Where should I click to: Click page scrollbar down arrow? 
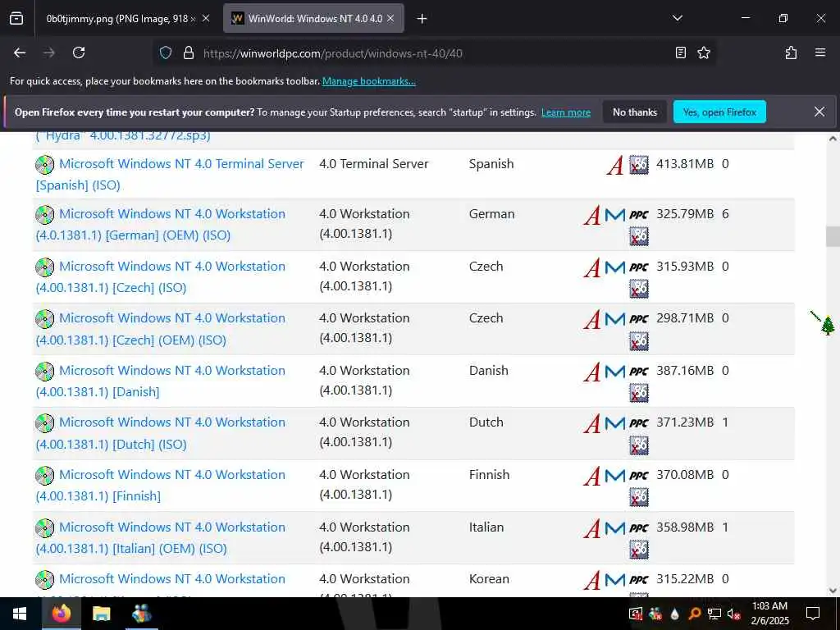(833, 591)
